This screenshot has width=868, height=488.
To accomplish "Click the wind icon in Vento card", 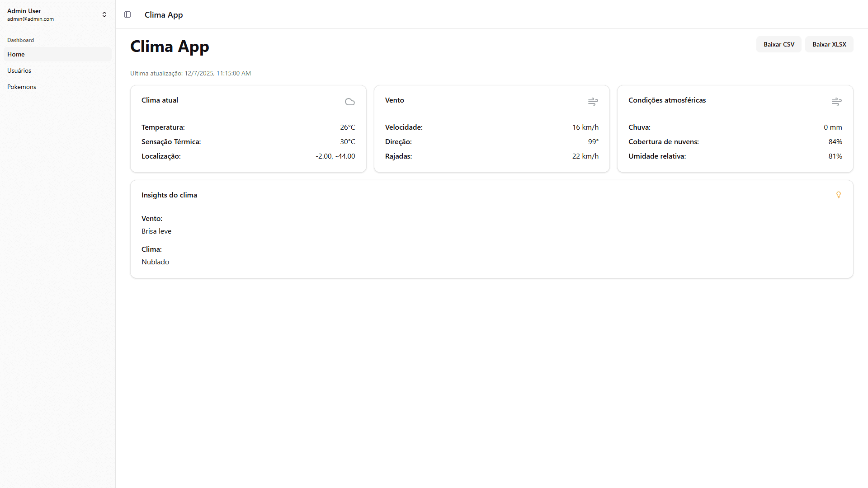I will (x=593, y=102).
